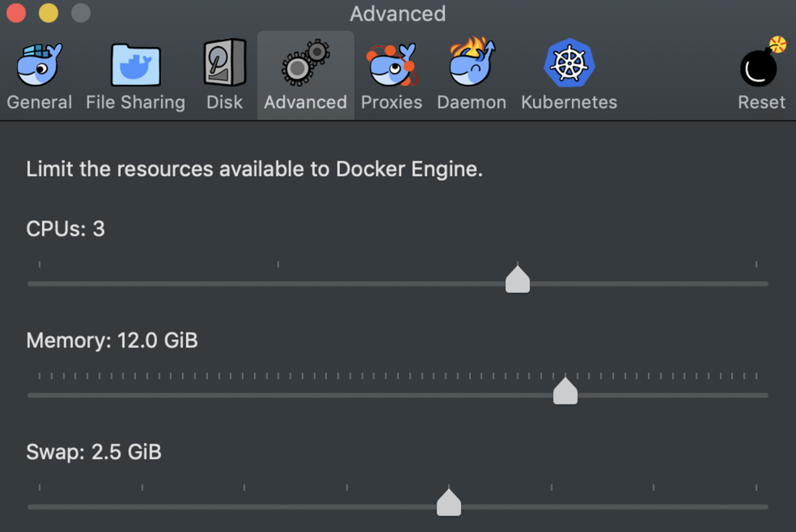Viewport: 796px width, 532px height.
Task: Click the yellow minimize window button
Action: coord(48,13)
